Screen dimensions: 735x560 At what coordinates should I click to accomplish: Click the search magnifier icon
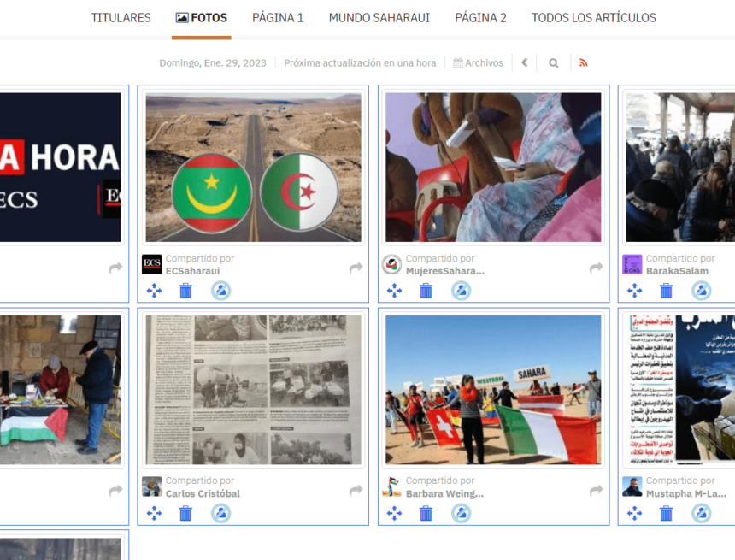(554, 62)
